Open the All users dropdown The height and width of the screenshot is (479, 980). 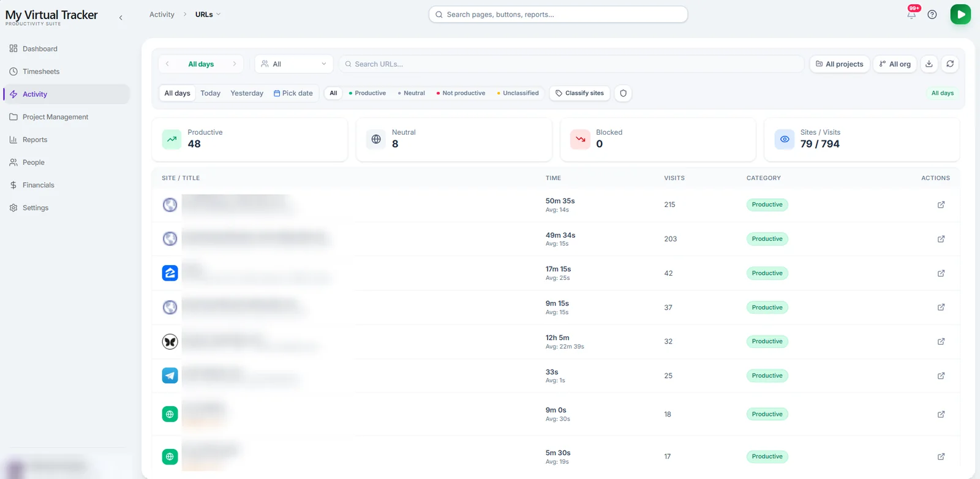[294, 64]
